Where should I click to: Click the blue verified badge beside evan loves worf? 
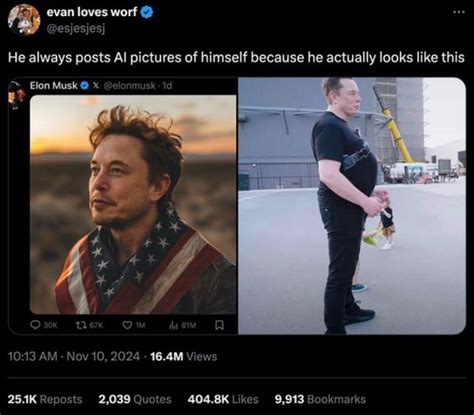click(147, 12)
